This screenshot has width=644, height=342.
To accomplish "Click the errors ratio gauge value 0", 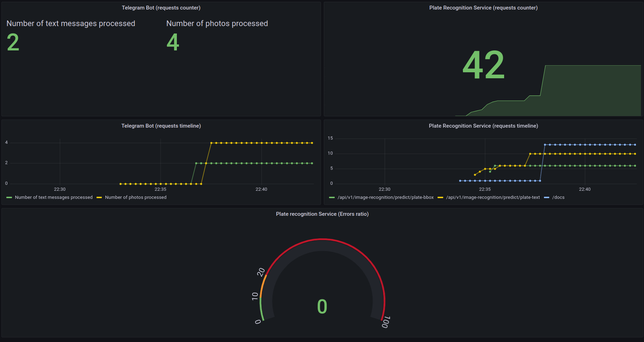I will click(322, 306).
